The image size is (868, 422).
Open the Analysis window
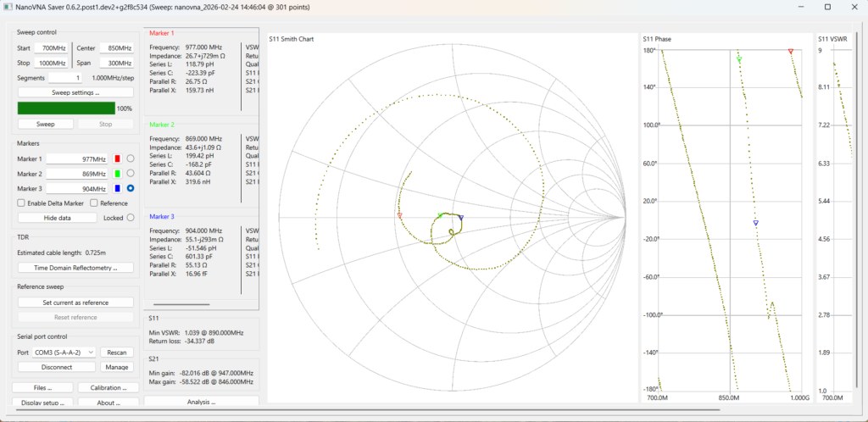(x=201, y=402)
